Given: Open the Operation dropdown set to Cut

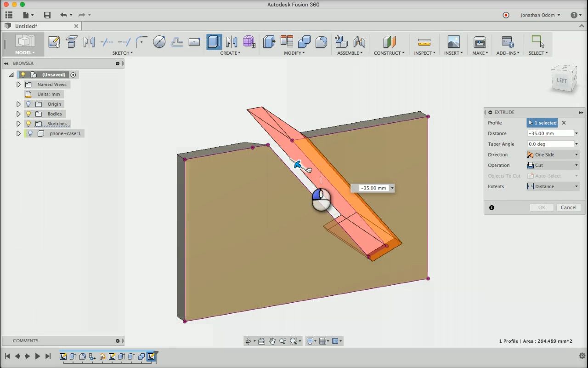Looking at the screenshot, I should (553, 165).
